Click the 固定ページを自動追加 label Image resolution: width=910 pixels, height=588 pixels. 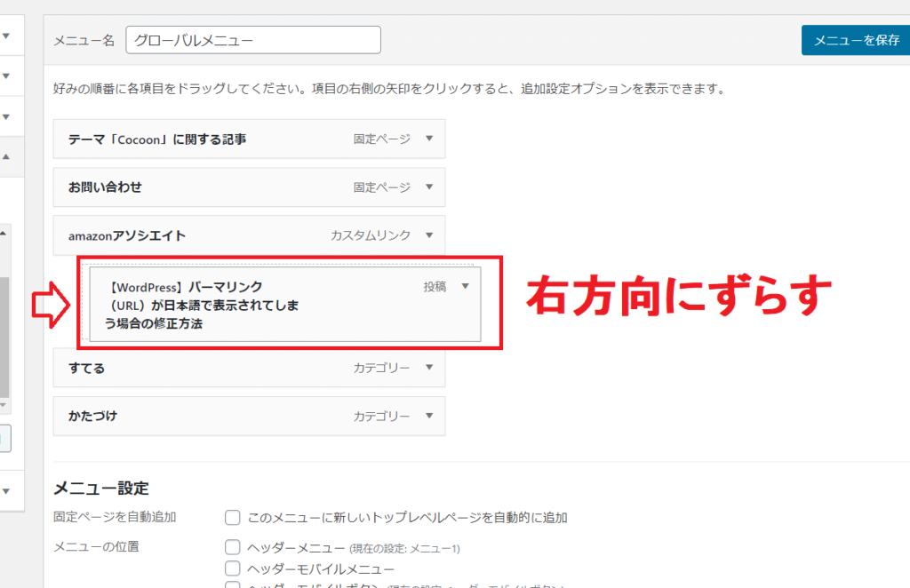tap(115, 517)
